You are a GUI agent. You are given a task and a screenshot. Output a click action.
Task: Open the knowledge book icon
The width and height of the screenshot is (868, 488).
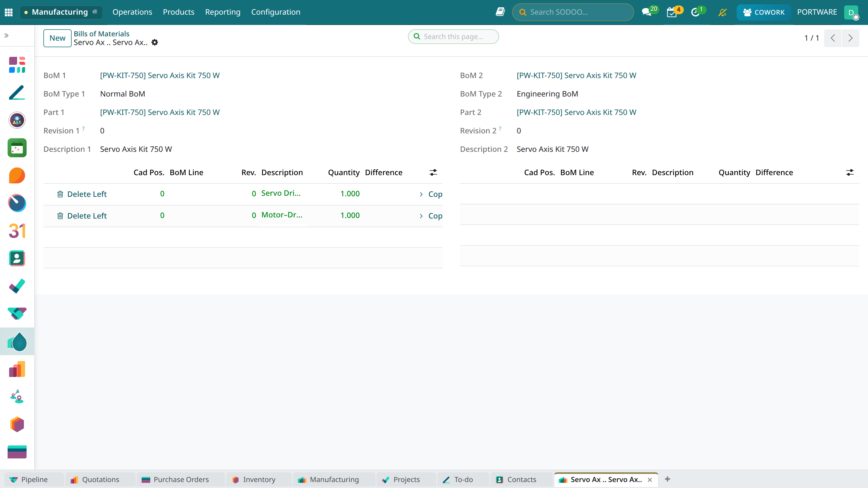point(500,12)
